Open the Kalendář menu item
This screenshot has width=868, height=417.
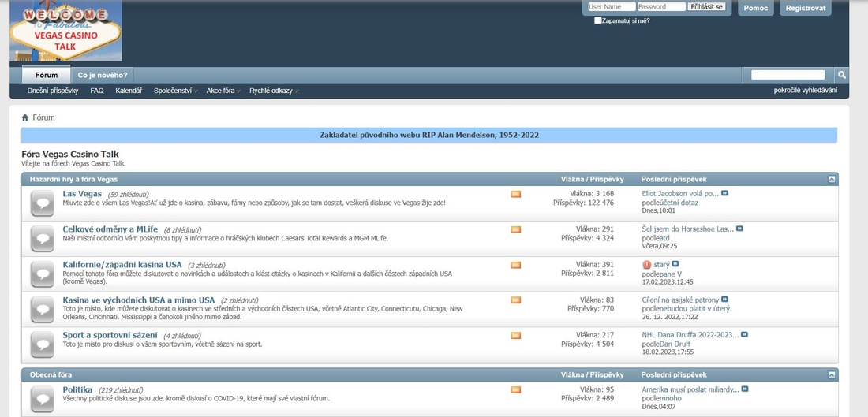tap(129, 91)
